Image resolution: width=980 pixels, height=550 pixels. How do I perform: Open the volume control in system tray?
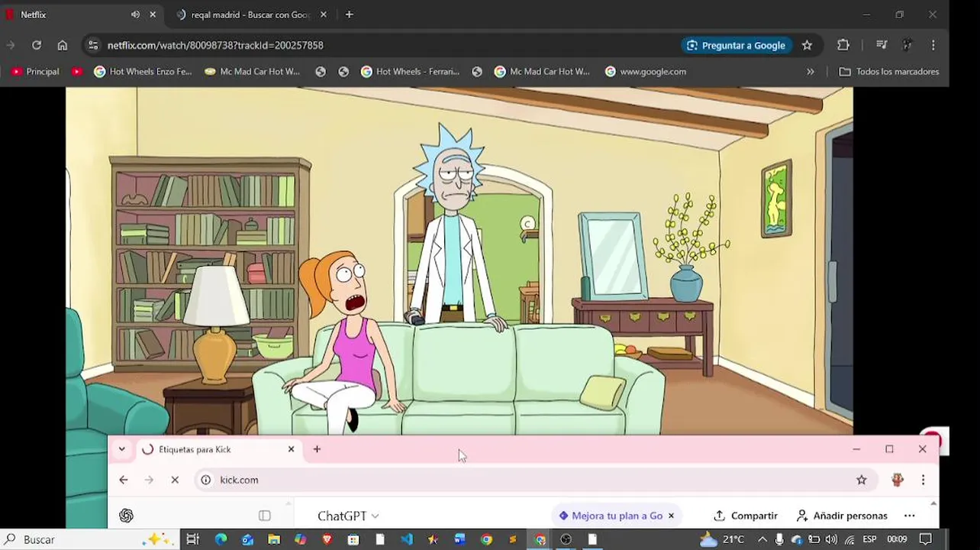click(x=831, y=539)
